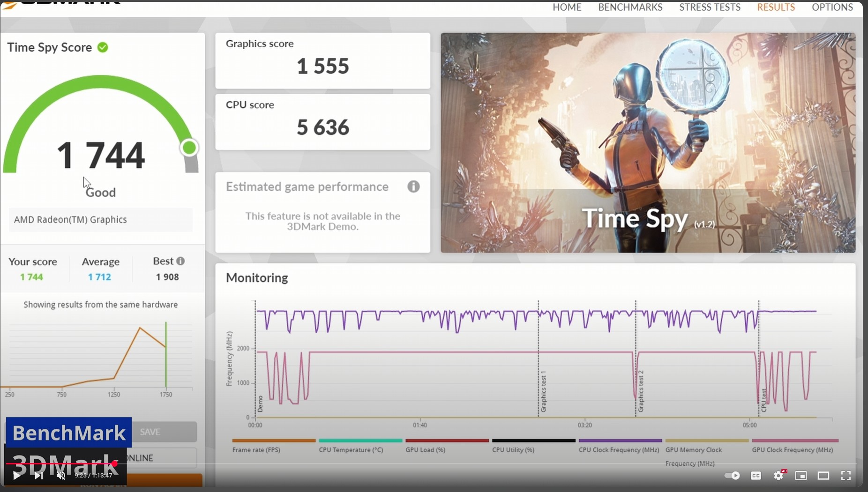
Task: Click the info icon next to Estimated game performance
Action: click(413, 186)
